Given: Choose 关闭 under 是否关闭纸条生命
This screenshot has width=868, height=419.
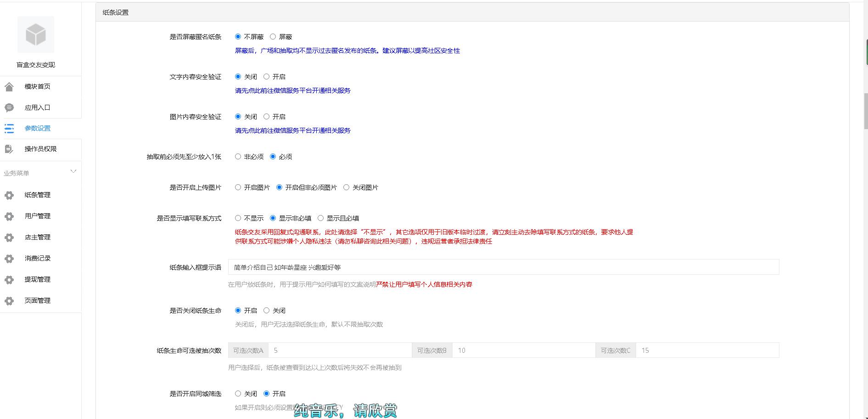Looking at the screenshot, I should pyautogui.click(x=267, y=310).
